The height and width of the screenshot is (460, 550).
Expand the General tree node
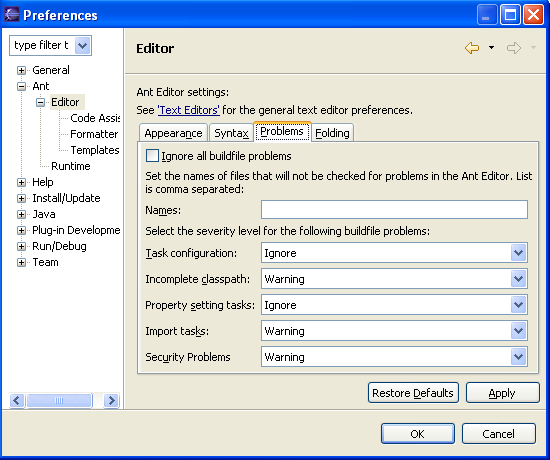(21, 70)
